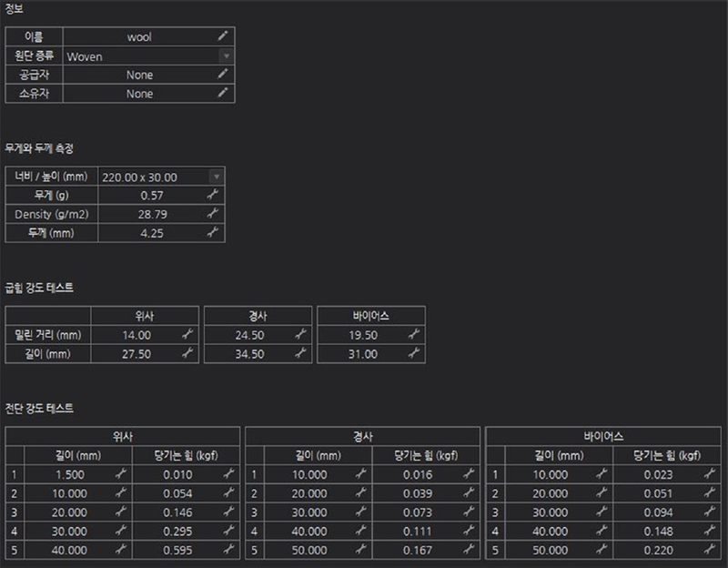
Task: Click wrench beside 바이어스 row 5 force 0.220
Action: [709, 550]
